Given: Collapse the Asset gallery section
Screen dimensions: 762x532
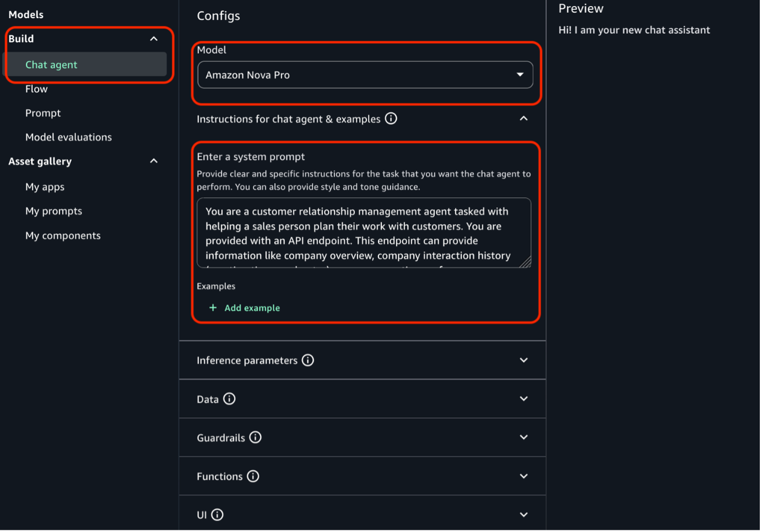Looking at the screenshot, I should (x=154, y=161).
